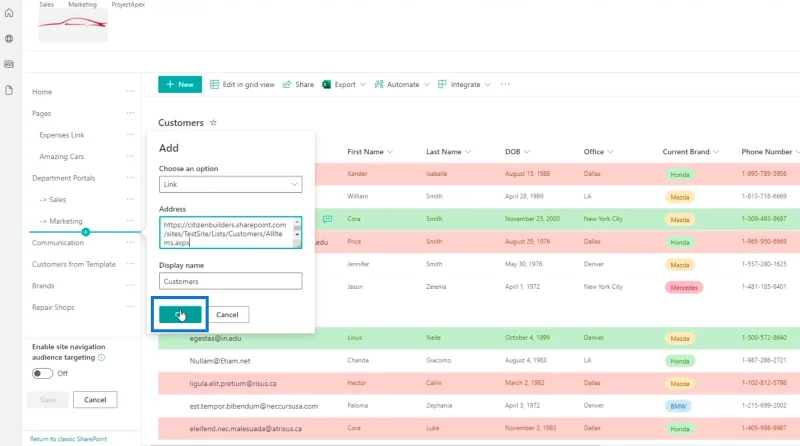800x446 pixels.
Task: Favorite the Customers list with star
Action: (x=213, y=122)
